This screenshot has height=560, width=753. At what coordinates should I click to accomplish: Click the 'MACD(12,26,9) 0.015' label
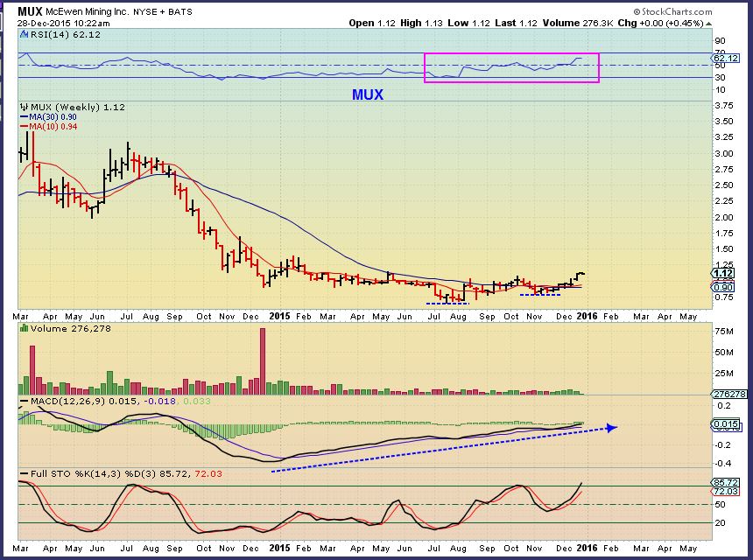[x=85, y=401]
